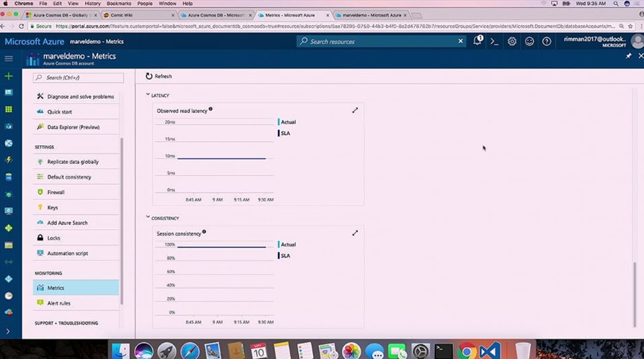
Task: Click the green plus New resource icon
Action: pyautogui.click(x=9, y=76)
